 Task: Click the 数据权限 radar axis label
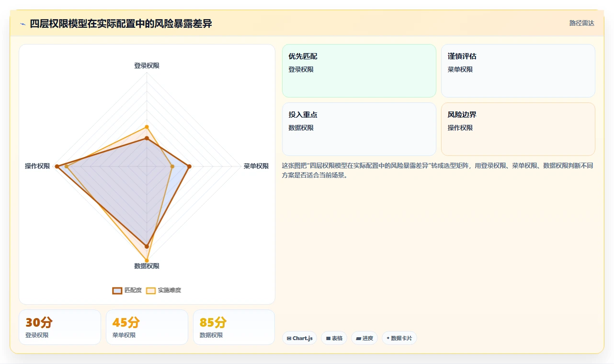pos(147,266)
